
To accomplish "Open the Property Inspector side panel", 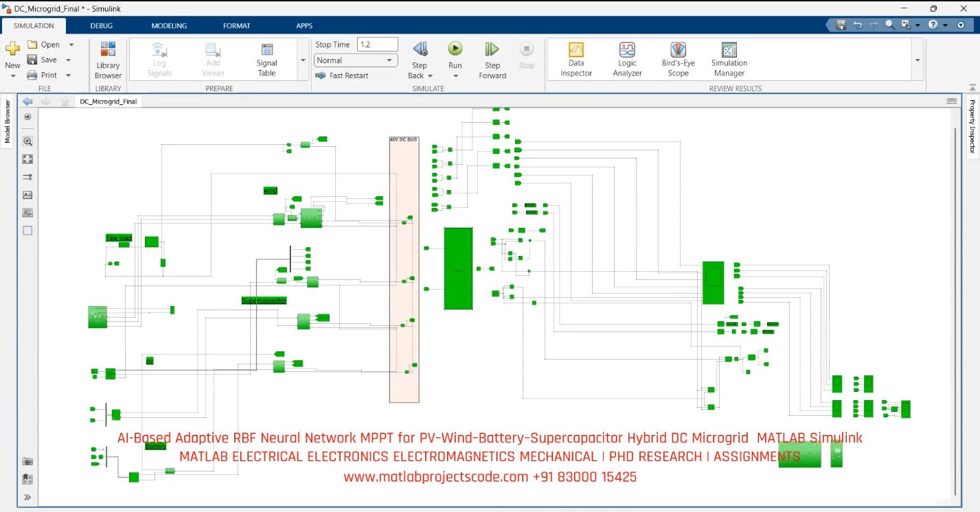I will click(x=972, y=126).
